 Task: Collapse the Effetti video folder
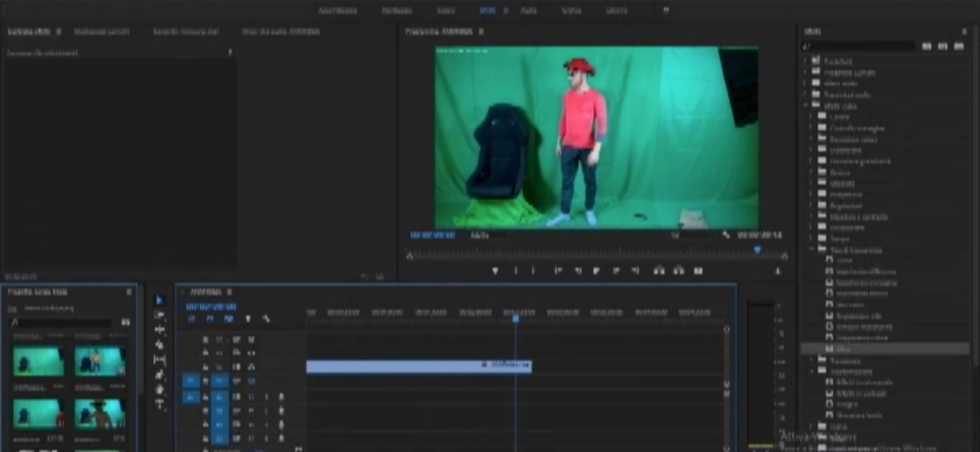(805, 106)
